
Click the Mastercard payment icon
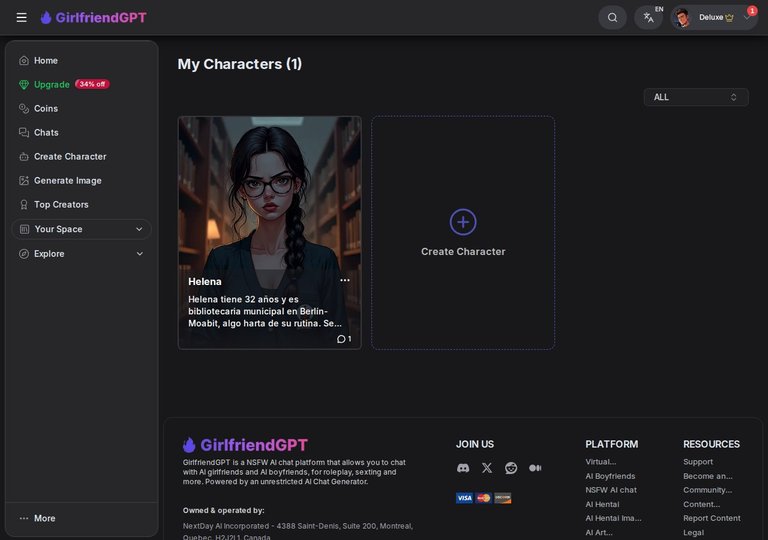(483, 498)
